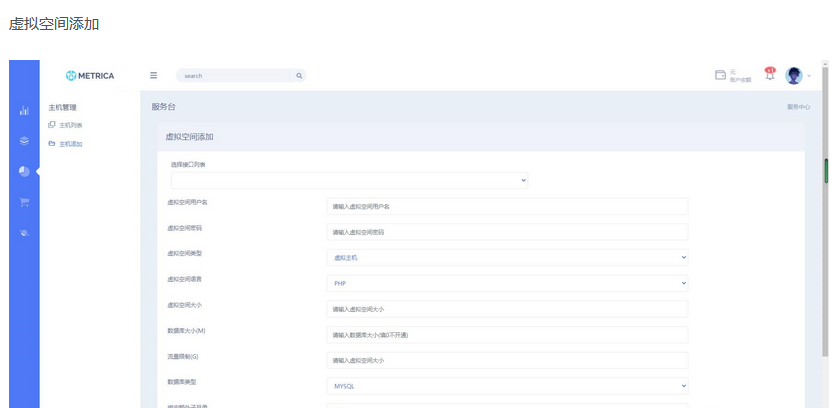Image resolution: width=835 pixels, height=408 pixels.
Task: Open the 数据库类型 dropdown showing MYSQL
Action: pyautogui.click(x=507, y=386)
